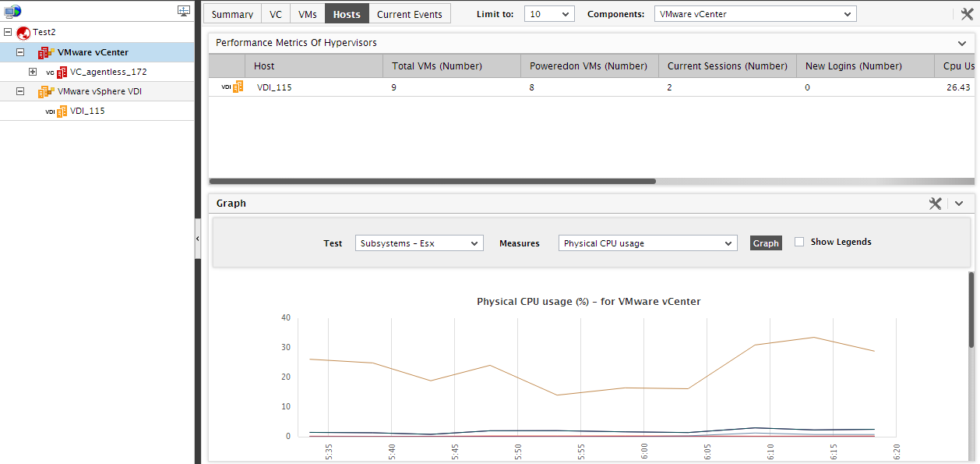Screen dimensions: 980x464
Task: Open the Test dropdown showing Subsystems - Esx
Action: (x=419, y=243)
